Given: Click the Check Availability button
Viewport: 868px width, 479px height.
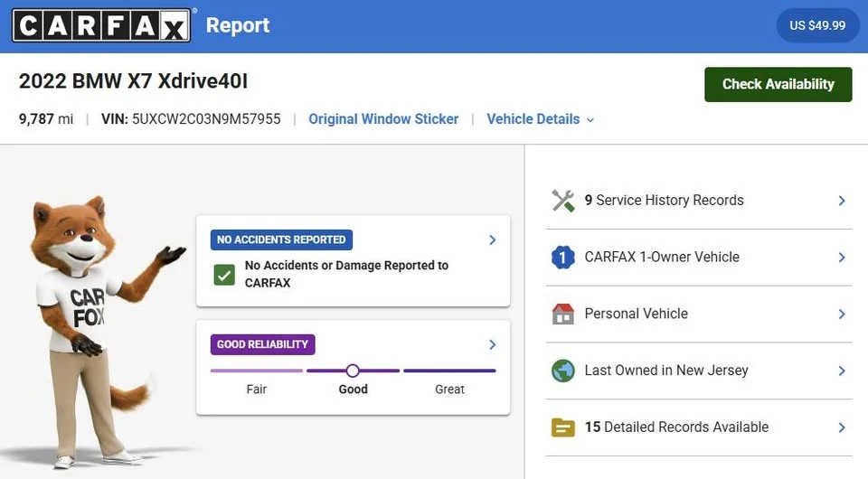Looking at the screenshot, I should point(778,84).
